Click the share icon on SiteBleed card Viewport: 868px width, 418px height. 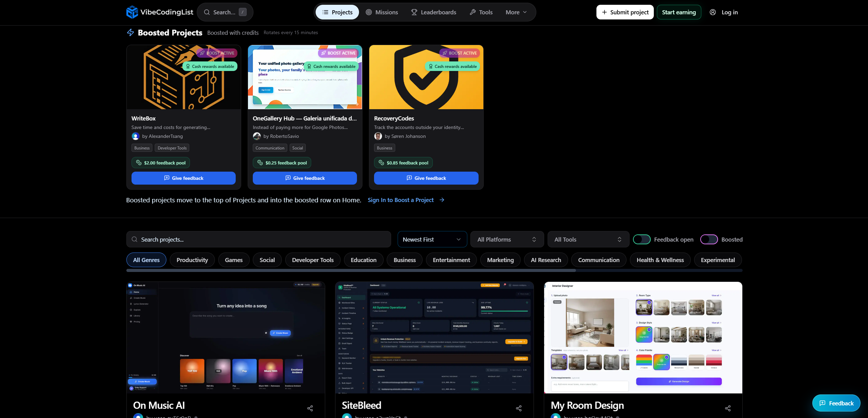[x=519, y=408]
